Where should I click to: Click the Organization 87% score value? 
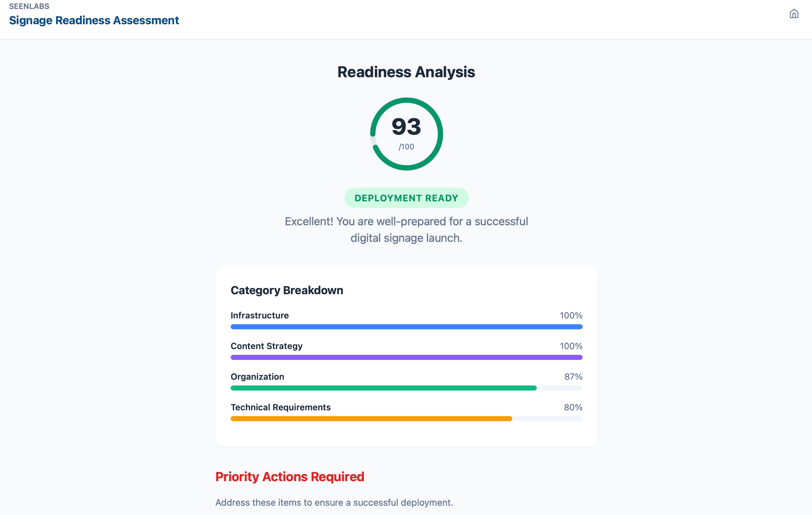point(573,377)
